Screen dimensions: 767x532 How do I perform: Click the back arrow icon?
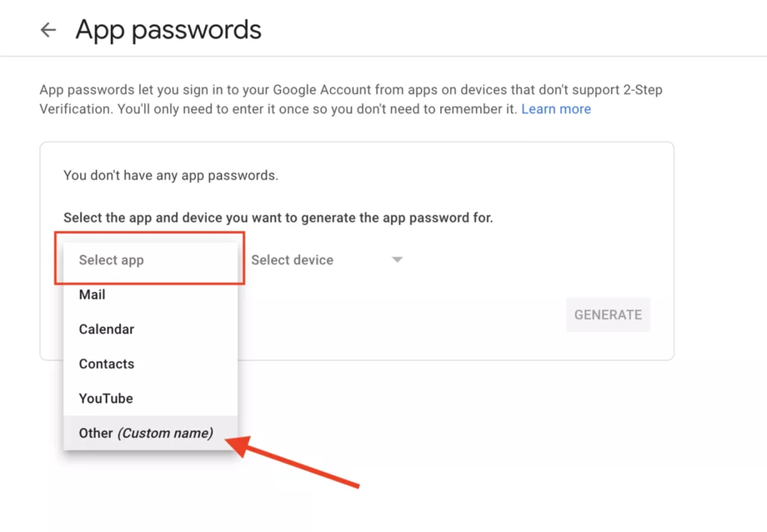[x=48, y=30]
